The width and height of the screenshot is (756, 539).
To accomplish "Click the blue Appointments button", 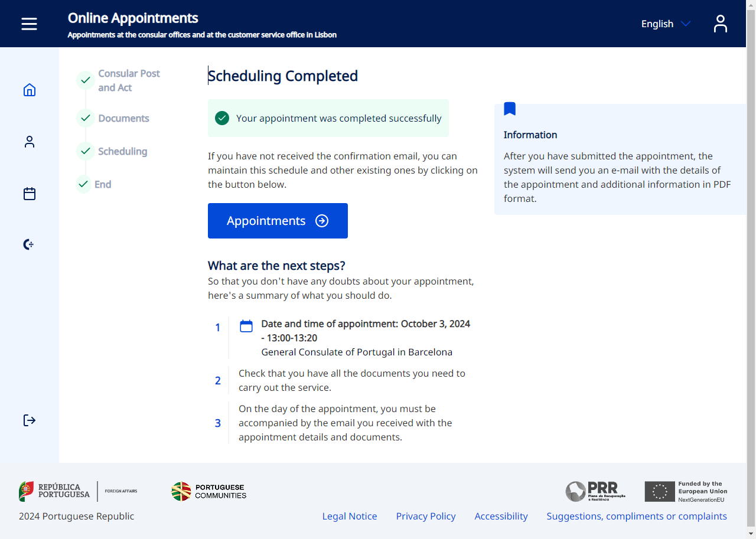I will (x=278, y=221).
